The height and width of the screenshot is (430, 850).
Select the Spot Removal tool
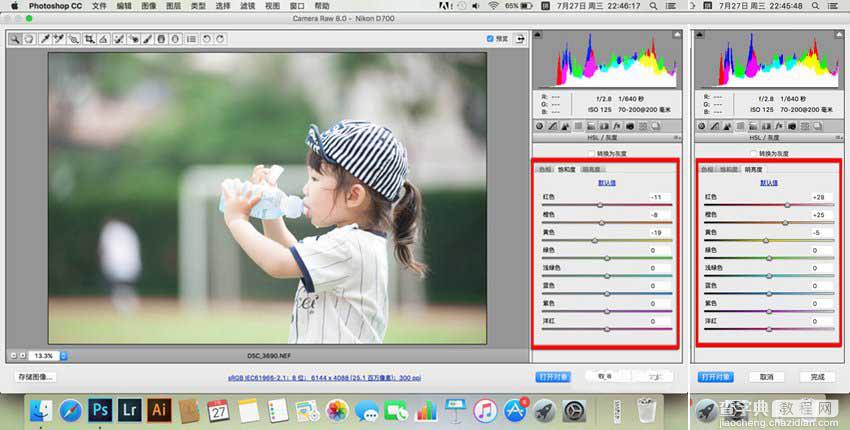coord(119,39)
